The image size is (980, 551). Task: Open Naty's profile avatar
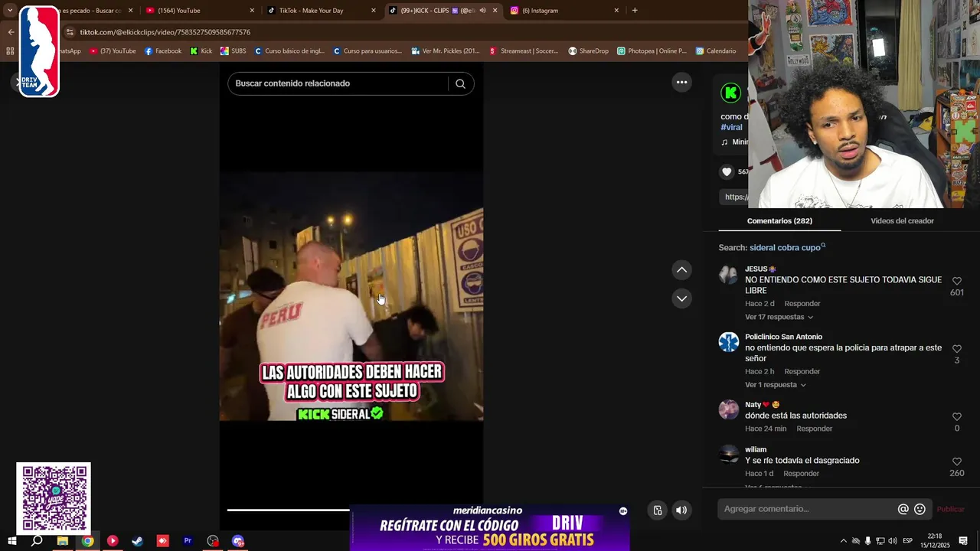728,409
